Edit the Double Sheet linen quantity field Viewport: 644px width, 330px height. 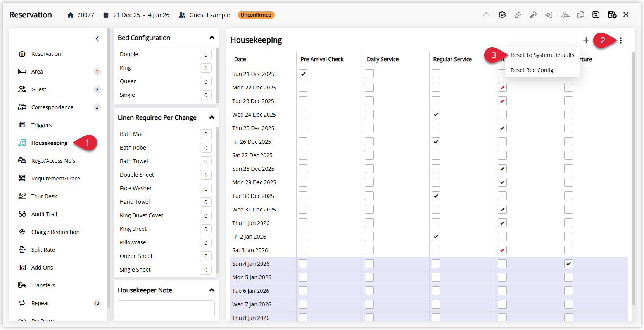pos(206,175)
